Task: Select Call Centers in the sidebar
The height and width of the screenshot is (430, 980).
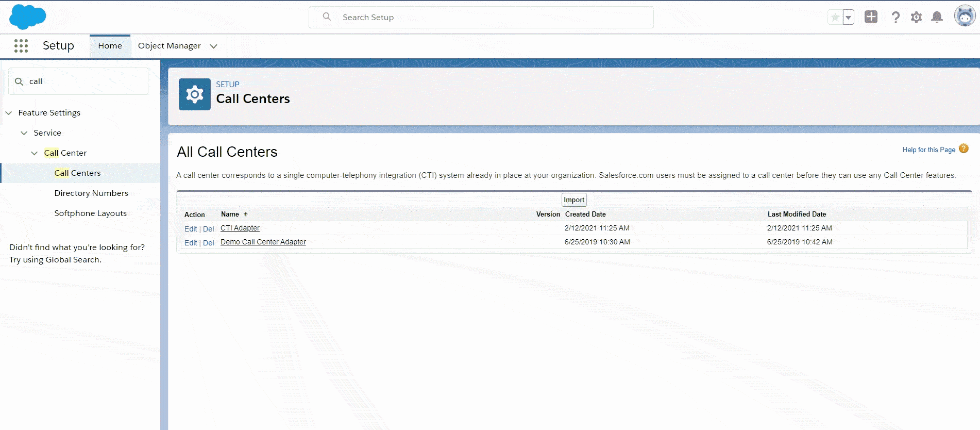Action: point(77,173)
